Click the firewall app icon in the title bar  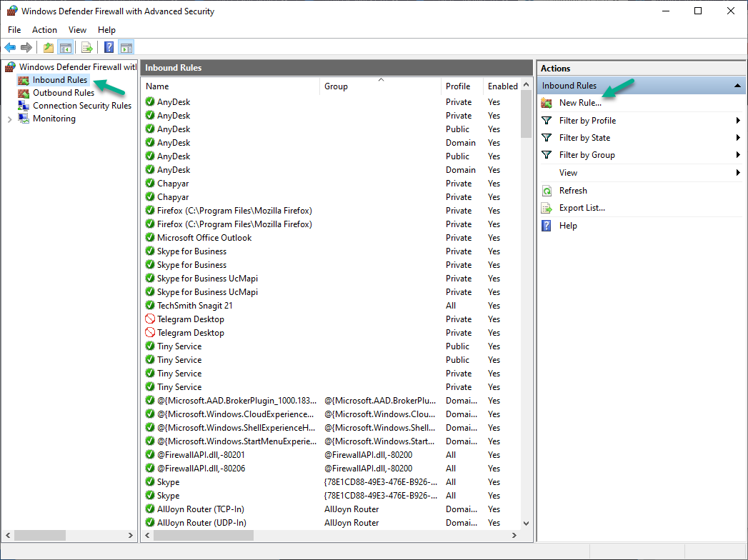pyautogui.click(x=12, y=11)
